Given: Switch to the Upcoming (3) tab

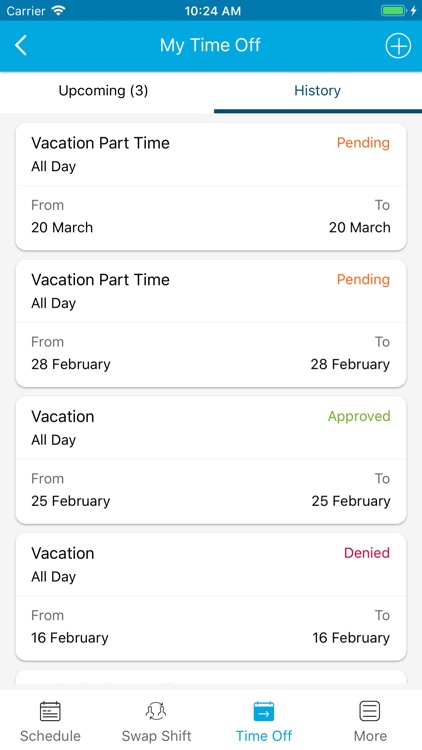Looking at the screenshot, I should click(103, 90).
